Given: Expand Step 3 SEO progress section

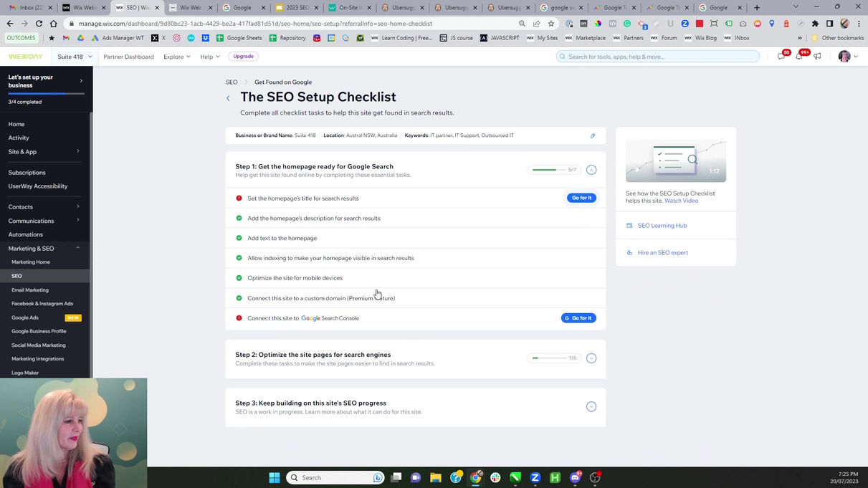Looking at the screenshot, I should click(x=591, y=407).
